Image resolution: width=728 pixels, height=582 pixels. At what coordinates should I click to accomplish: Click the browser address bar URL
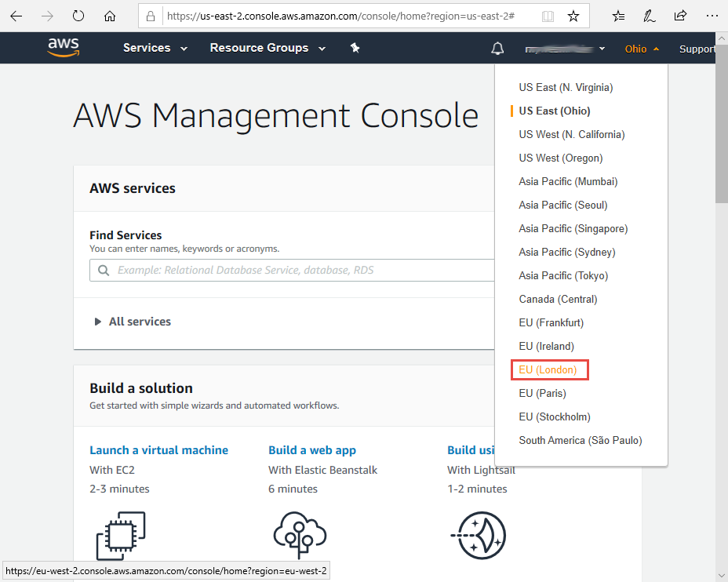click(340, 16)
